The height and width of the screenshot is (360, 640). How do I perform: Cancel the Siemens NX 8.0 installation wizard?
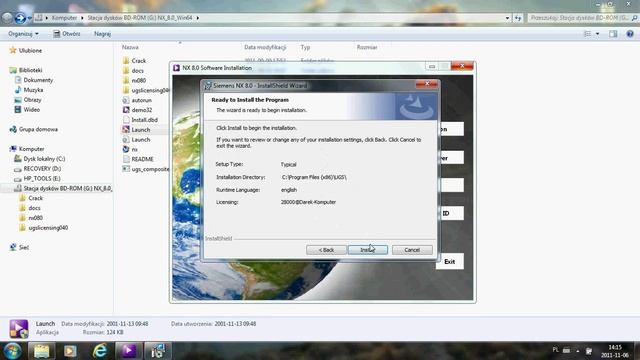click(412, 250)
